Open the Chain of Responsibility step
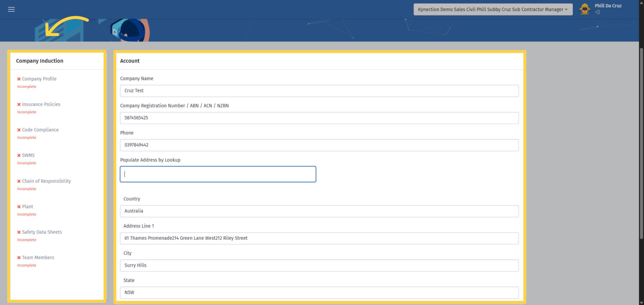The height and width of the screenshot is (305, 644). pos(46,181)
